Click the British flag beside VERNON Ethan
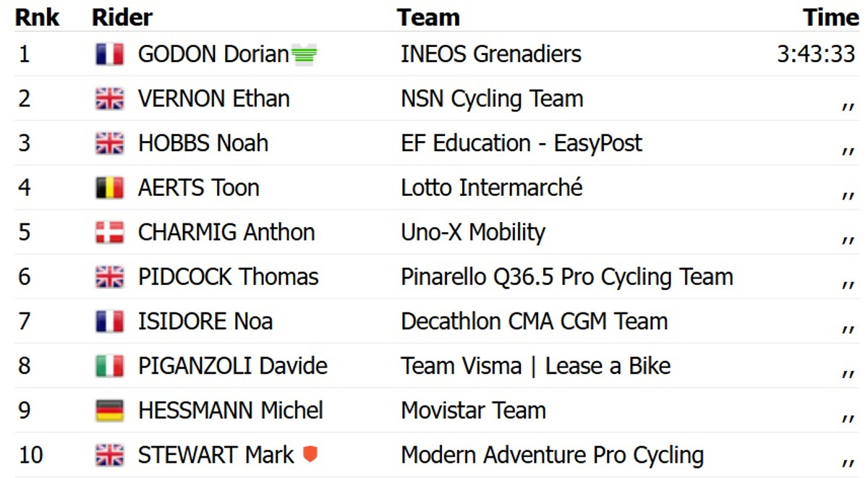The width and height of the screenshot is (868, 478). coord(109,99)
